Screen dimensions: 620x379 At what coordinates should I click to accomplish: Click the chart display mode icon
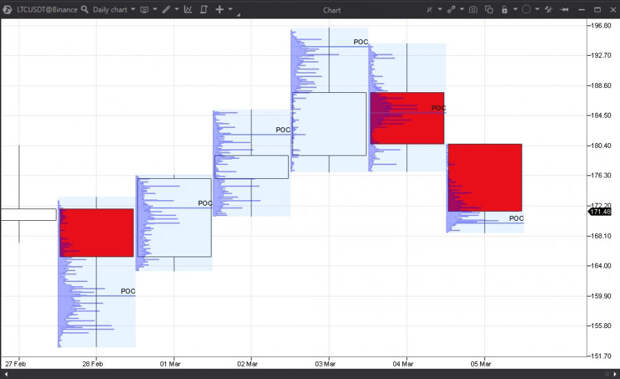point(144,10)
